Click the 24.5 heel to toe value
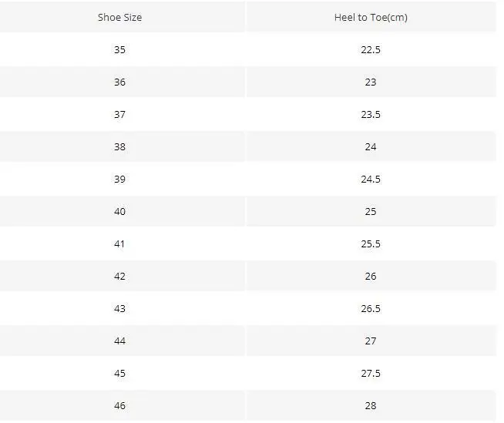This screenshot has width=504, height=423. tap(371, 179)
